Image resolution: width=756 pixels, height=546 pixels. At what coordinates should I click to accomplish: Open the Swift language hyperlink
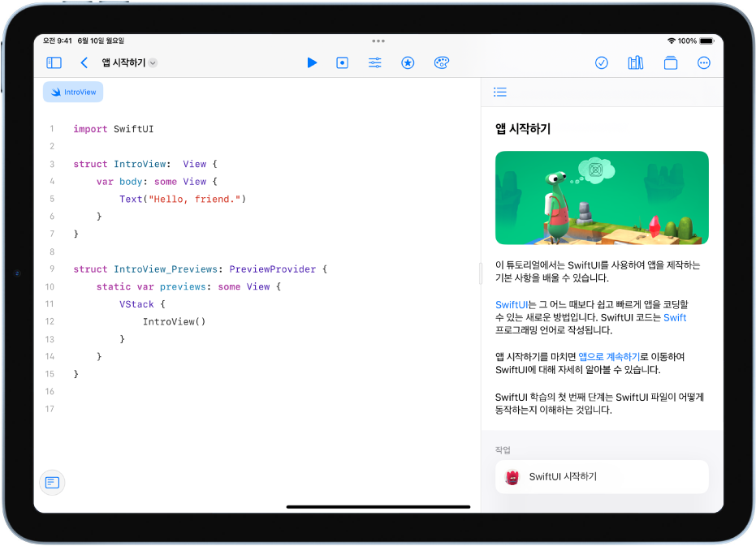pyautogui.click(x=675, y=317)
